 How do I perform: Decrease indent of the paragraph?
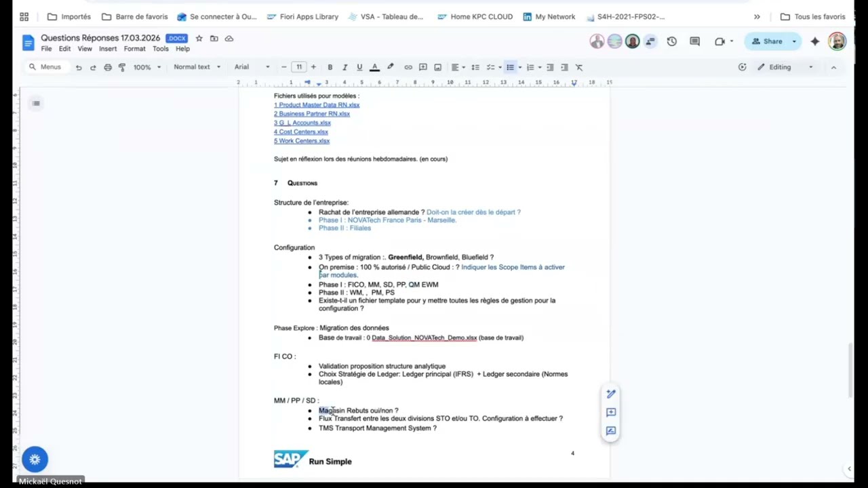tap(550, 67)
